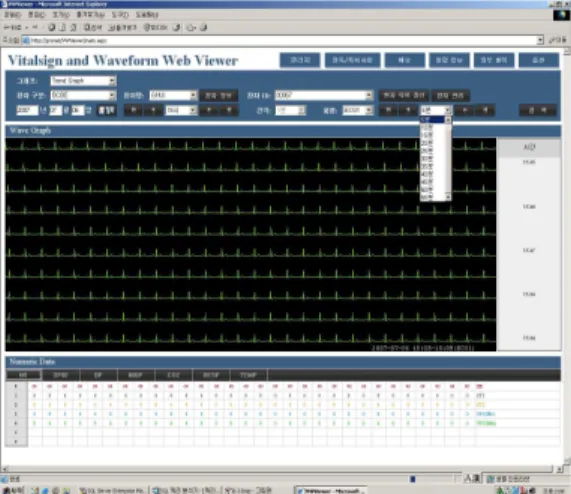Switch to the HR numeric data tab
571x494 pixels.
pyautogui.click(x=24, y=375)
